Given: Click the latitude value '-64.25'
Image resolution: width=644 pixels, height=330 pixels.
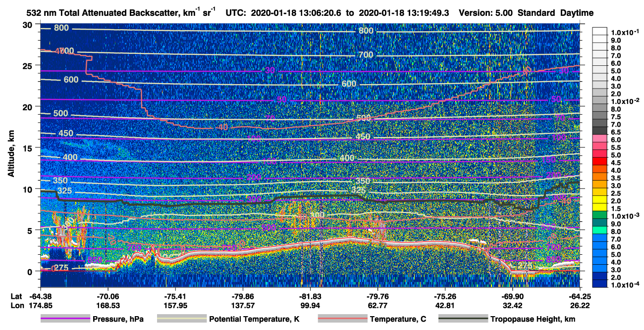Looking at the screenshot, I should (x=580, y=296).
